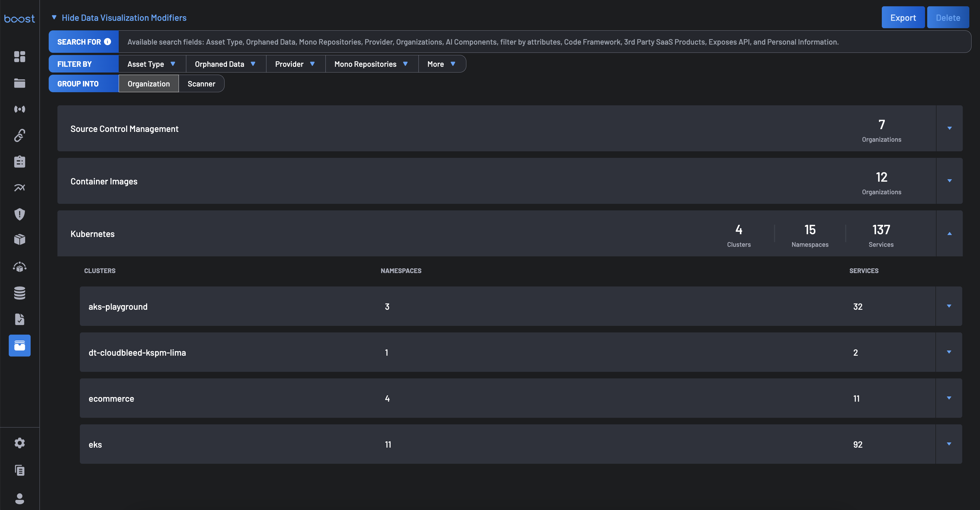
Task: Open the folder icon in sidebar
Action: (19, 83)
